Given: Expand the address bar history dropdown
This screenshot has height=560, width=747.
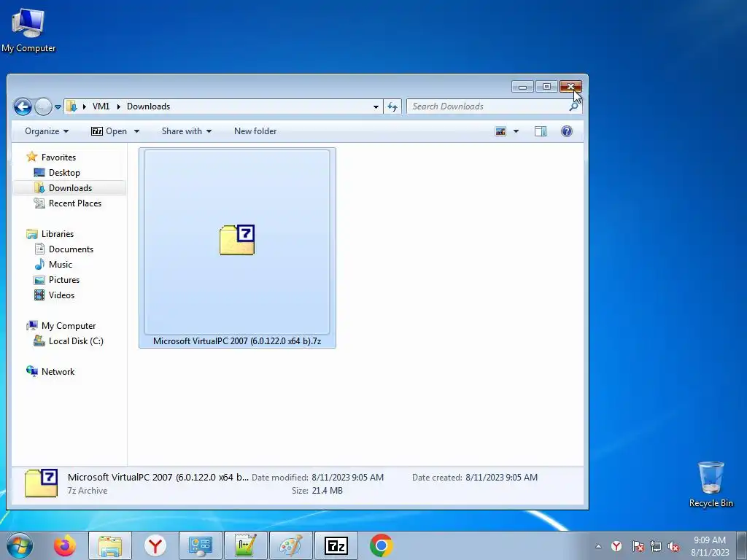Looking at the screenshot, I should tap(376, 106).
